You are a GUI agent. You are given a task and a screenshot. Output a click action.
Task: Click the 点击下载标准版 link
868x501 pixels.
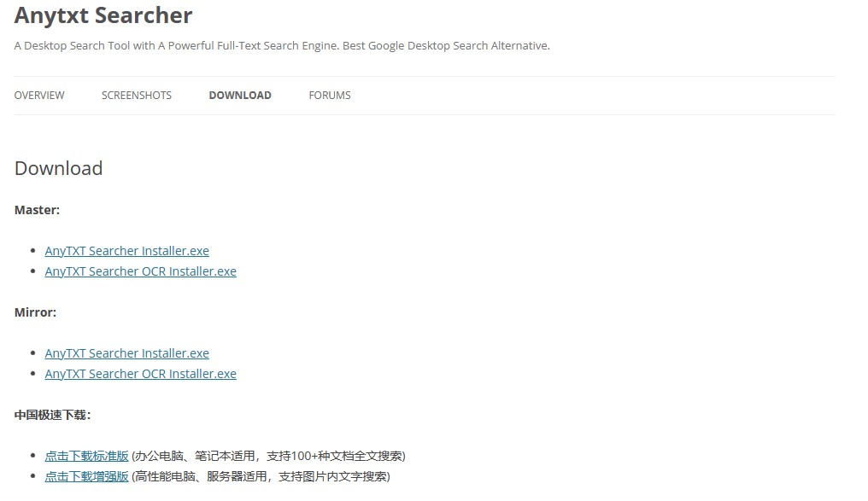pyautogui.click(x=86, y=456)
